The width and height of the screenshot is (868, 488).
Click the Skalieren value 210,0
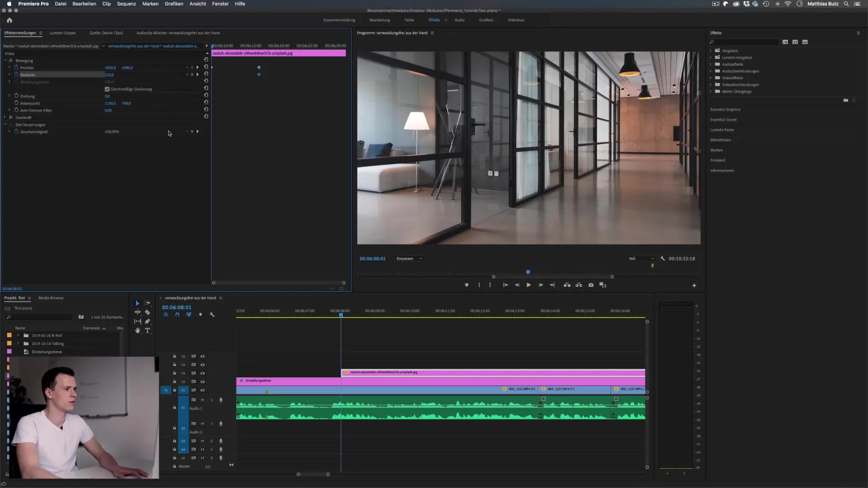tap(109, 75)
